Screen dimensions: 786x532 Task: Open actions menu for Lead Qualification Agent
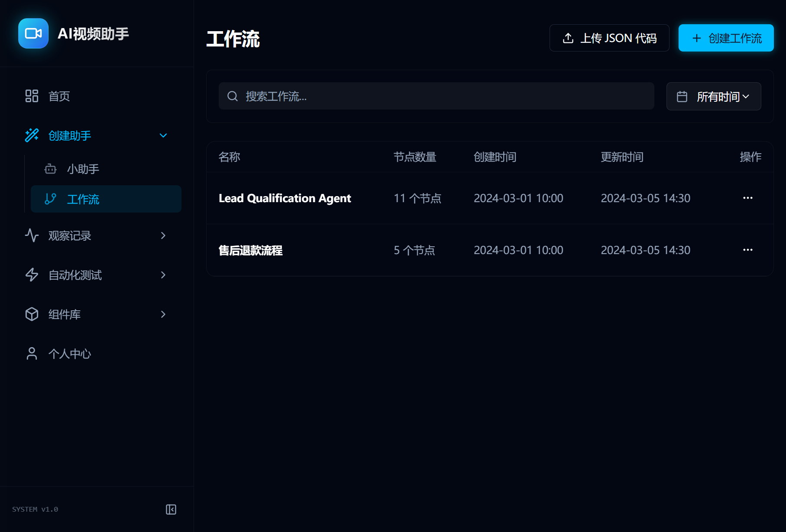(747, 198)
